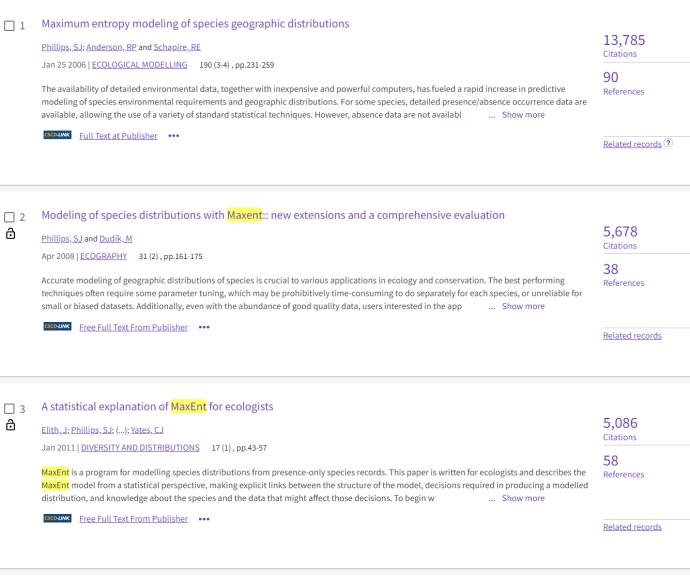Open the Maximum entropy modeling article title
The height and width of the screenshot is (579, 690).
pyautogui.click(x=195, y=24)
